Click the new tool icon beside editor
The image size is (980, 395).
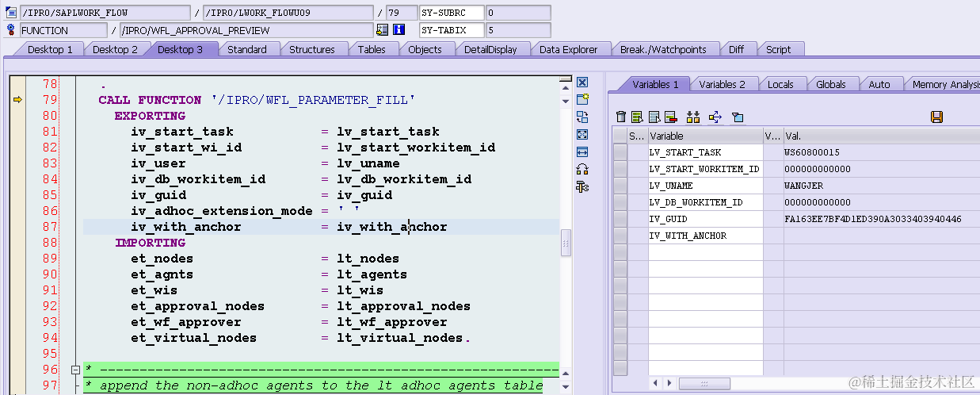tap(582, 99)
